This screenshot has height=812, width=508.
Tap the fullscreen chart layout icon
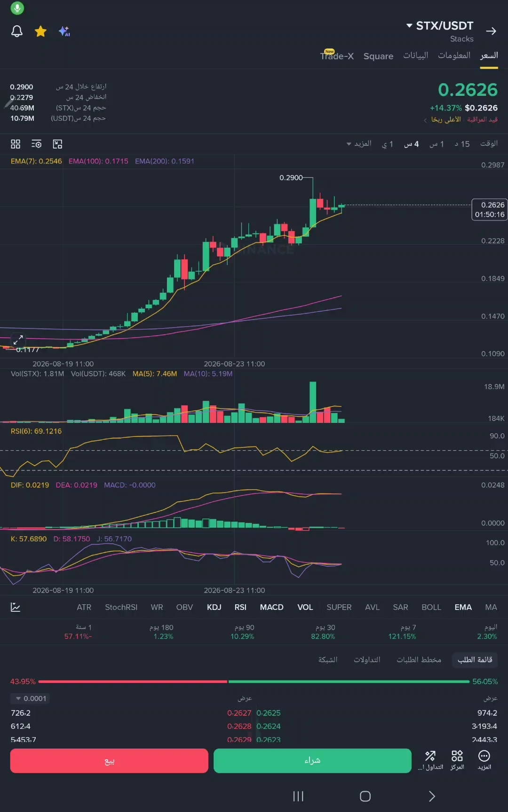coord(57,144)
